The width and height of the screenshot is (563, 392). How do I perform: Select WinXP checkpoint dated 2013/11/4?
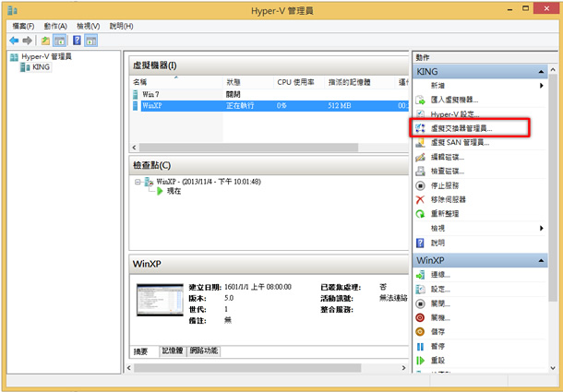pyautogui.click(x=209, y=182)
